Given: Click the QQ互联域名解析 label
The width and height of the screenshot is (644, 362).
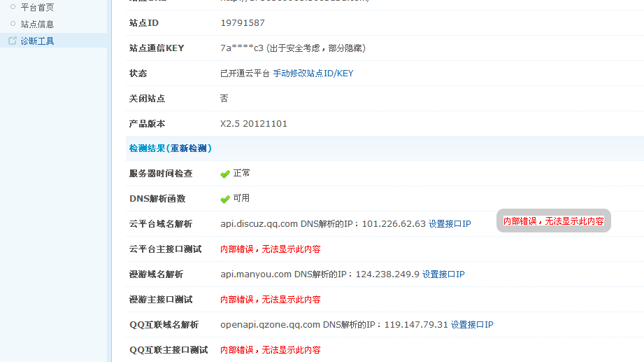Looking at the screenshot, I should pyautogui.click(x=164, y=325).
